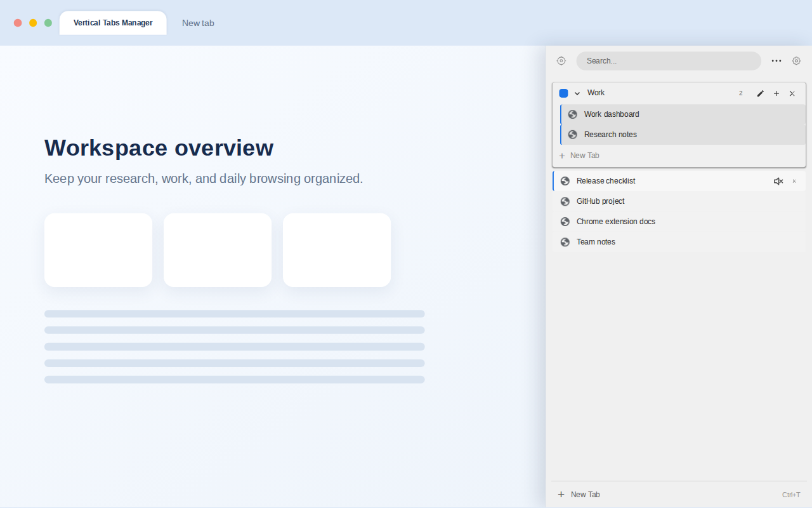
Task: Switch to the New tab browser tab
Action: 198,23
